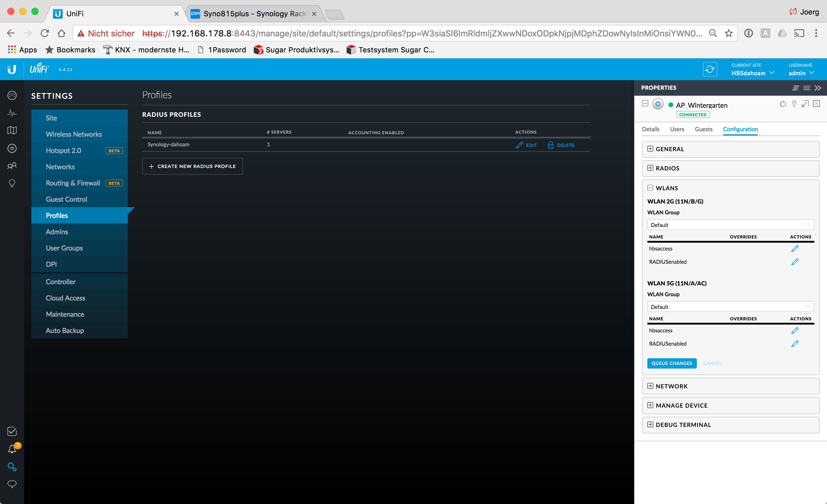
Task: Expand the RADIOS section
Action: pyautogui.click(x=650, y=168)
